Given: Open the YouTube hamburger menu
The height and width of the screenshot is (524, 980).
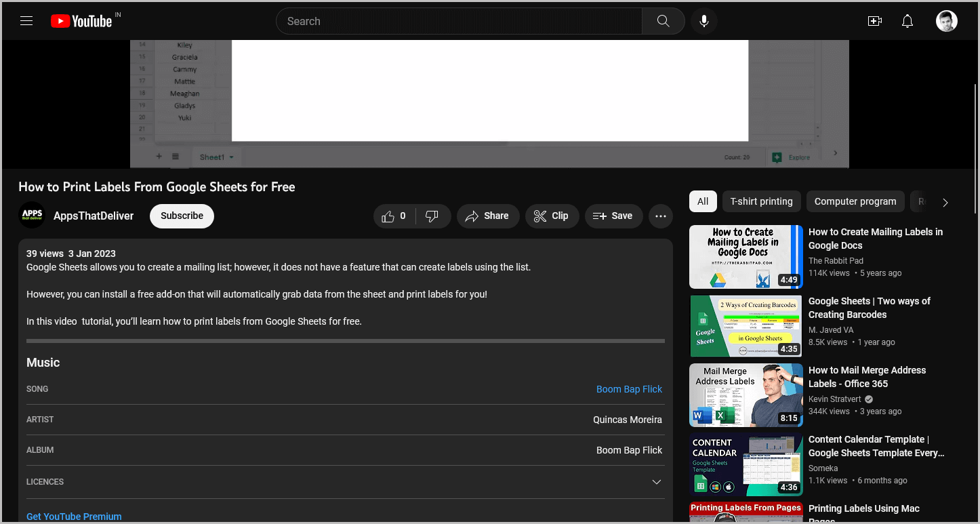Looking at the screenshot, I should [x=26, y=20].
